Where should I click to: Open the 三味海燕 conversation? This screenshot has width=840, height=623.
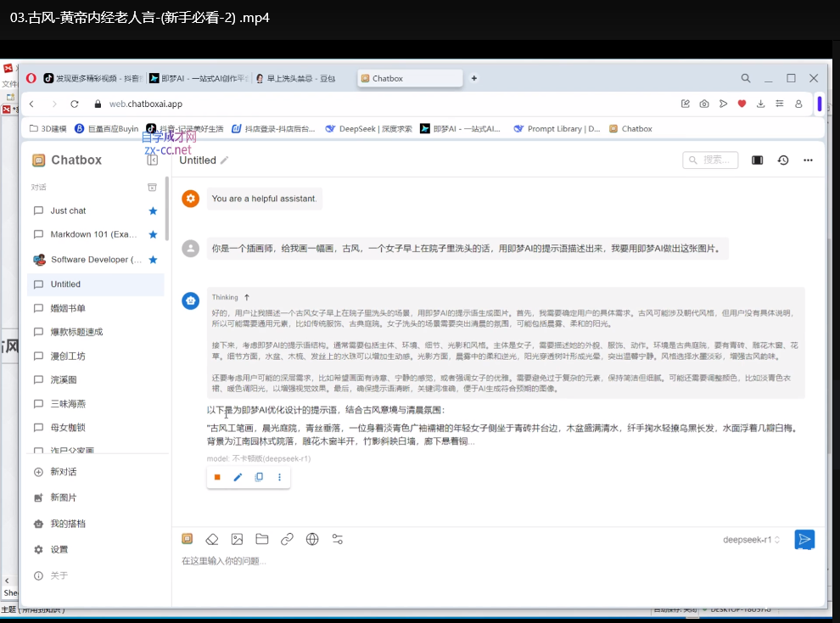[x=96, y=403]
